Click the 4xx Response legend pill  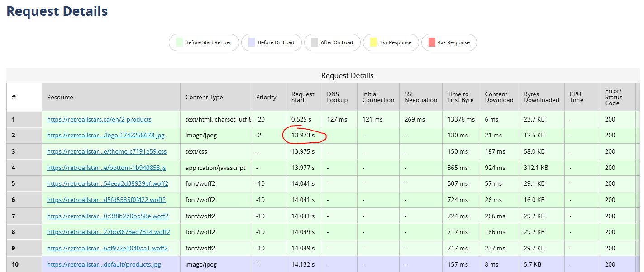448,42
